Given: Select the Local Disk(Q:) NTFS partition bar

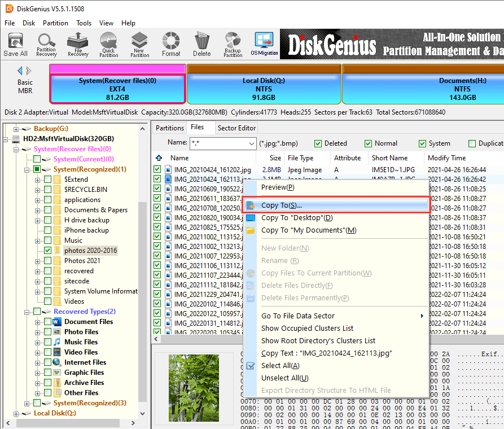Looking at the screenshot, I should tap(264, 89).
